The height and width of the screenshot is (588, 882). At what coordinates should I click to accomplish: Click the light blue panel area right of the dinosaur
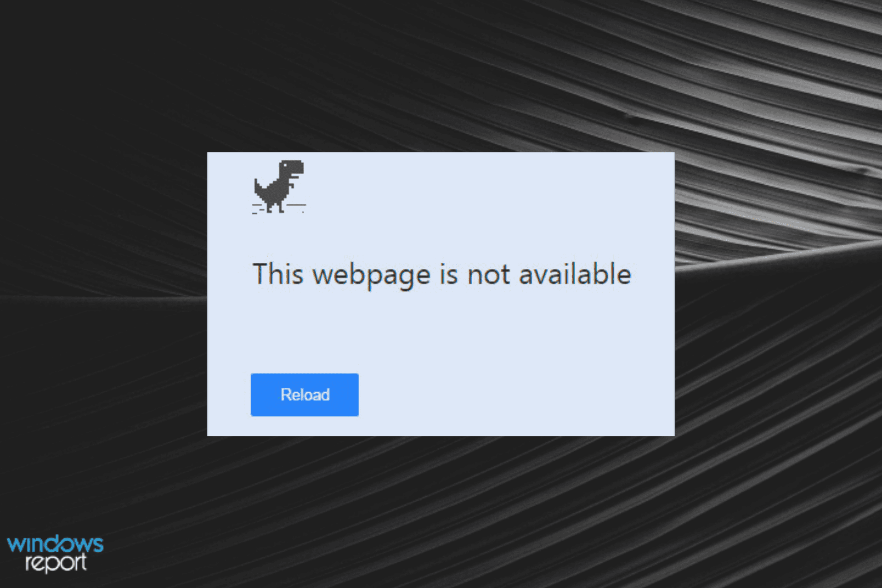coord(487,193)
